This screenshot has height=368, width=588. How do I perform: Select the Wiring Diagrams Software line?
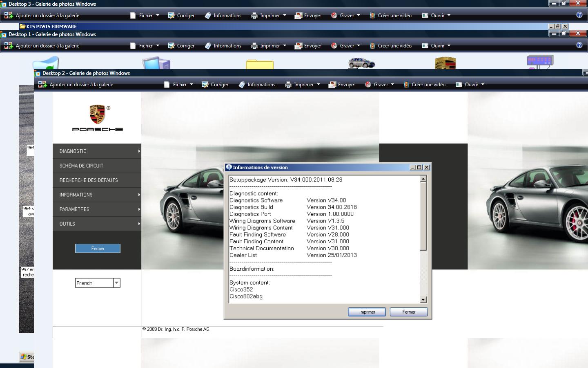pyautogui.click(x=287, y=221)
